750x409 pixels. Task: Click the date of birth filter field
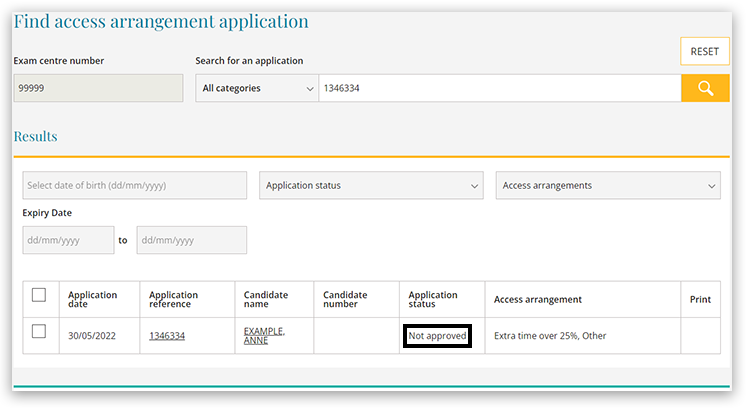pos(134,186)
